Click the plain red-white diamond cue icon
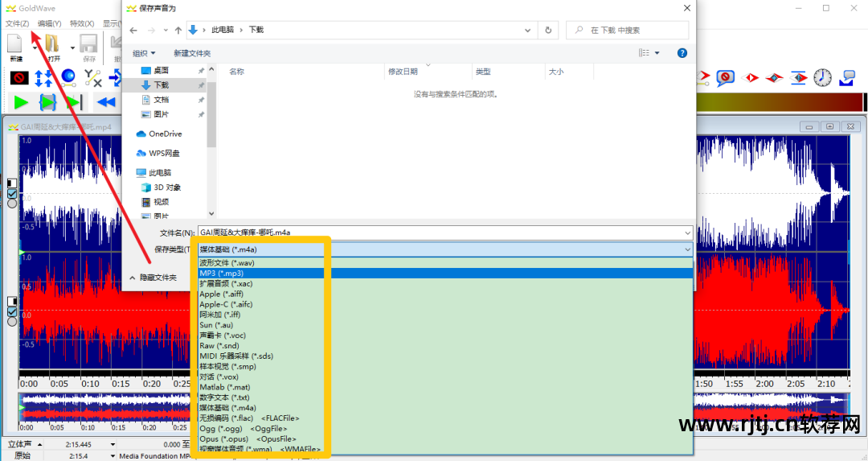 pyautogui.click(x=750, y=77)
